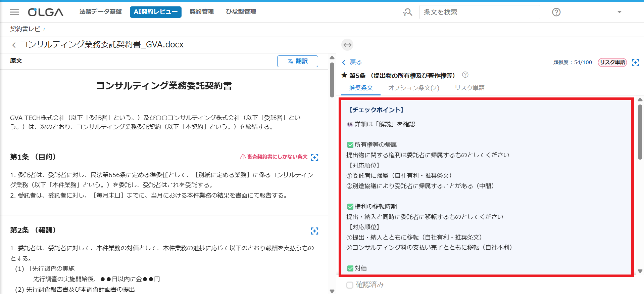Click the focus icon for 第1条（目的）
Screen dimensions: 644x294
314,157
